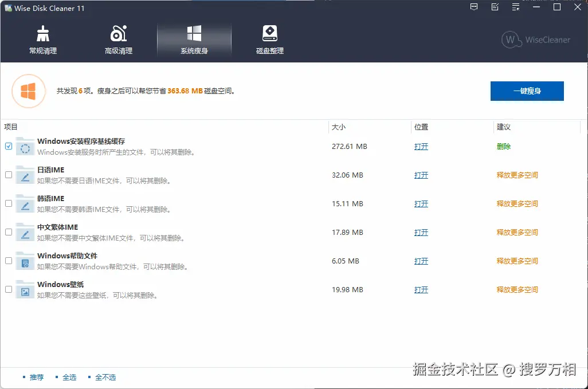The width and height of the screenshot is (588, 389).
Task: Click the folder icon for Windows安装程序基线缓存
Action: (x=25, y=147)
